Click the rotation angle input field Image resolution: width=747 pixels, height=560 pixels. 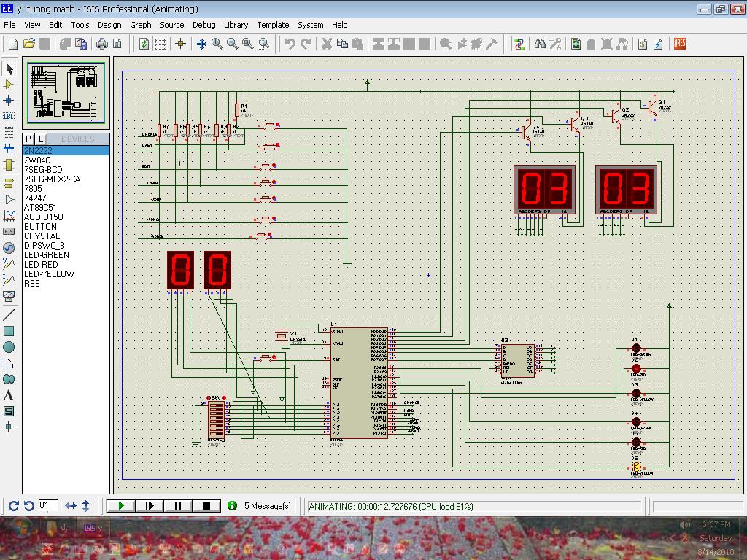[x=48, y=505]
